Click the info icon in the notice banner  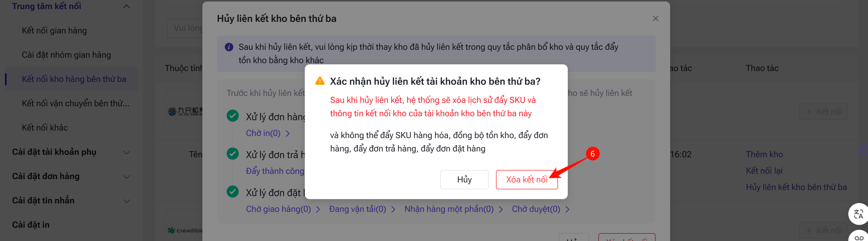[229, 47]
